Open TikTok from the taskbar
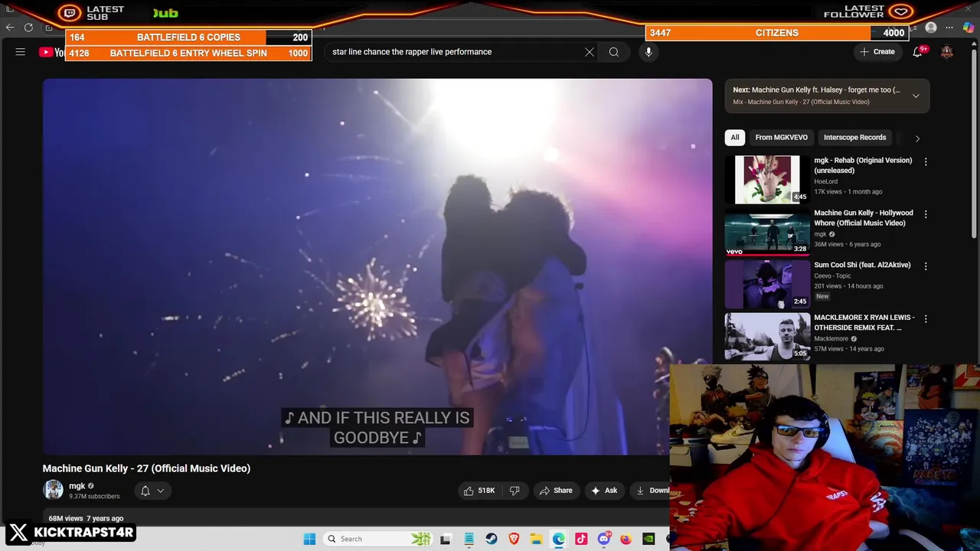The width and height of the screenshot is (980, 551). (581, 539)
